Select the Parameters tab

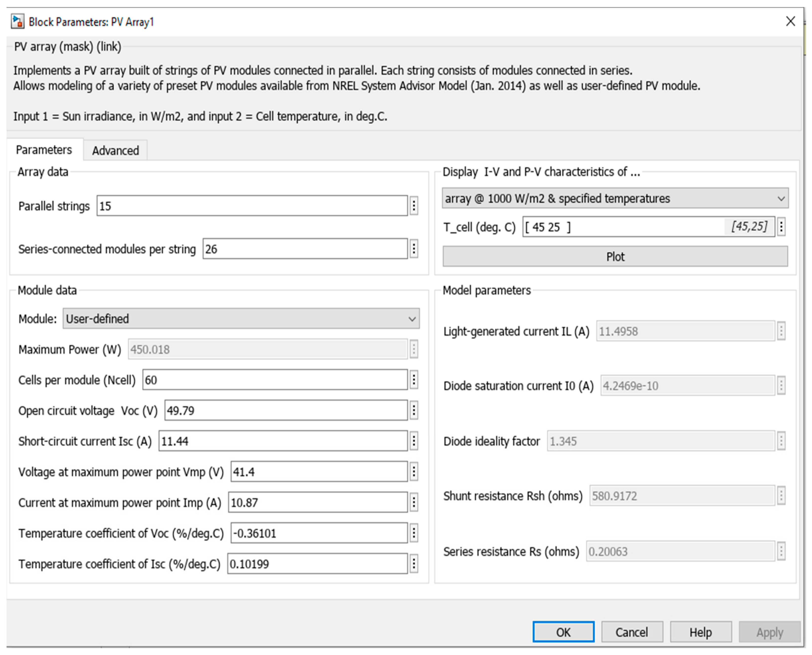pos(44,150)
